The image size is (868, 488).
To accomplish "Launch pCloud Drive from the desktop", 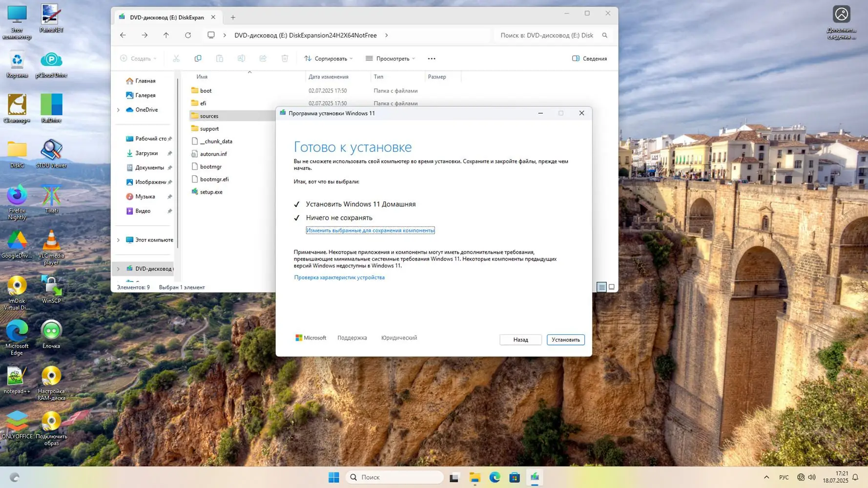I will 51,64.
